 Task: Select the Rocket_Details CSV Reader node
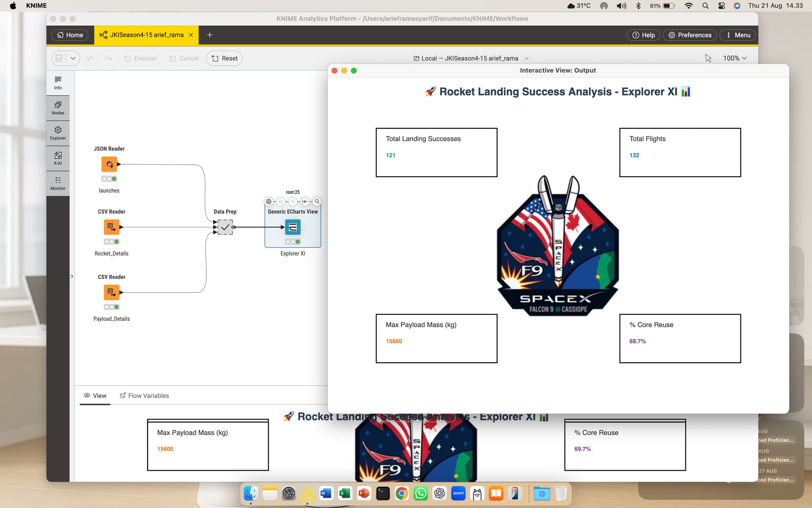click(112, 227)
